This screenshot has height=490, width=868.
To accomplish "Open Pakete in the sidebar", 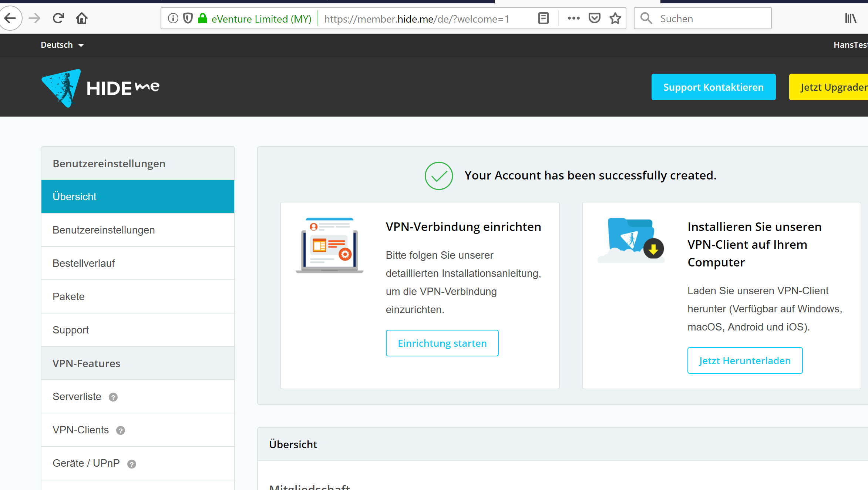I will pos(138,296).
